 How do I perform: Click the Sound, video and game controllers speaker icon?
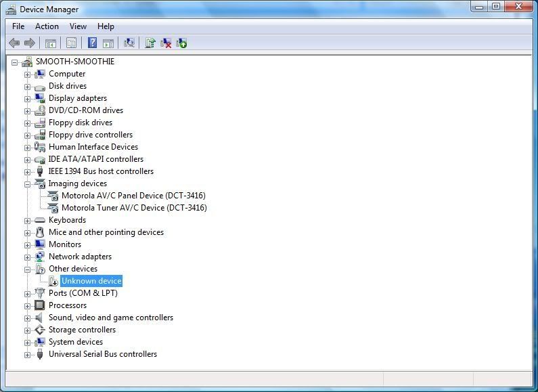[x=39, y=318]
